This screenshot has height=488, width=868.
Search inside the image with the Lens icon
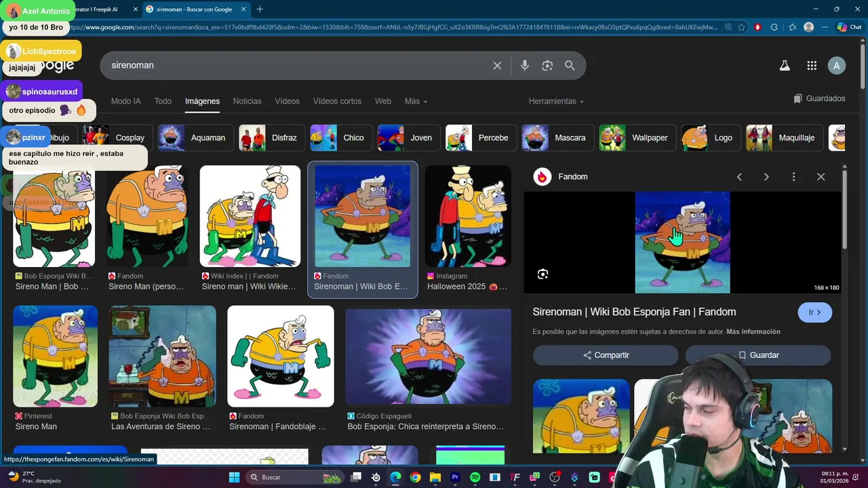pyautogui.click(x=542, y=274)
